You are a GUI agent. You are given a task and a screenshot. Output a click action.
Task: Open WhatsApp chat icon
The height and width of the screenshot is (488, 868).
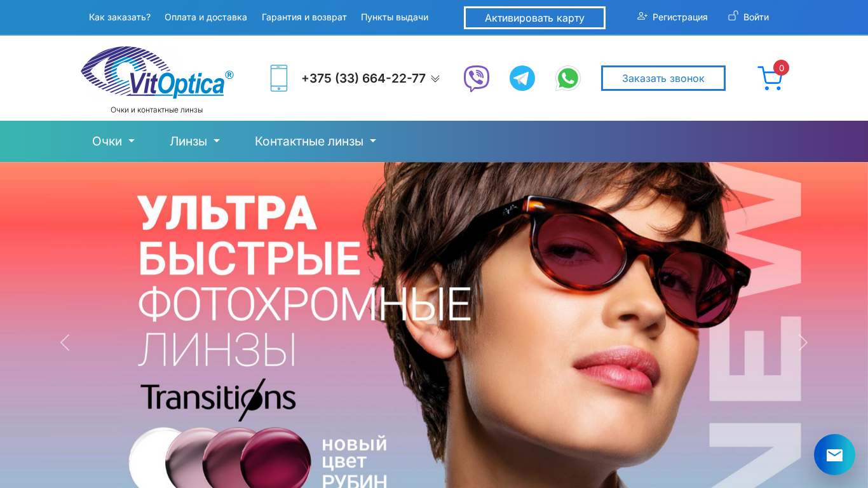click(567, 78)
